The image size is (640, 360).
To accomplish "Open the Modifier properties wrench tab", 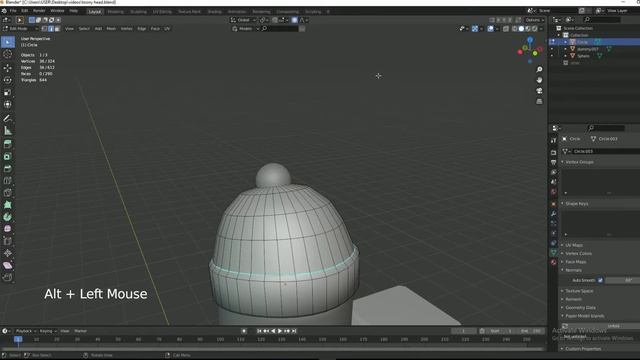I will [553, 213].
